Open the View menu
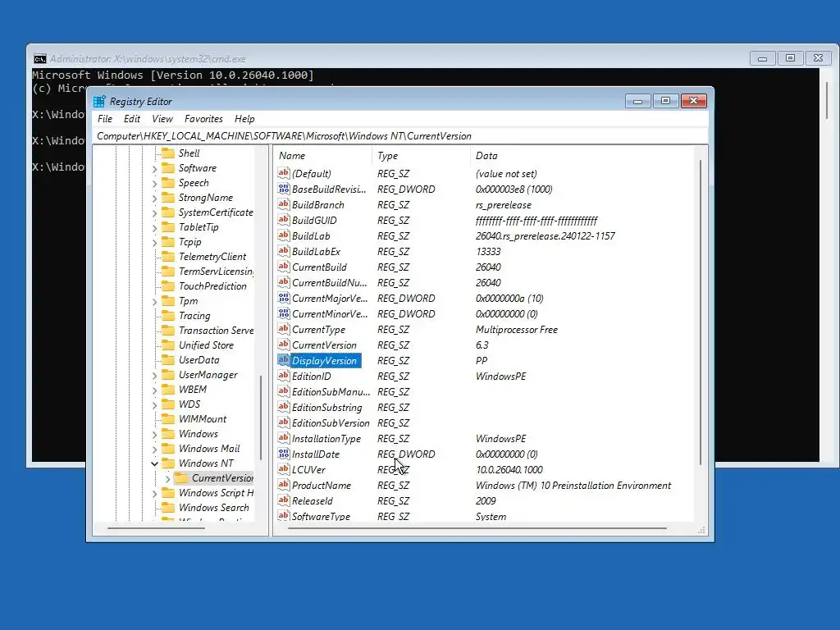The image size is (840, 630). tap(162, 119)
